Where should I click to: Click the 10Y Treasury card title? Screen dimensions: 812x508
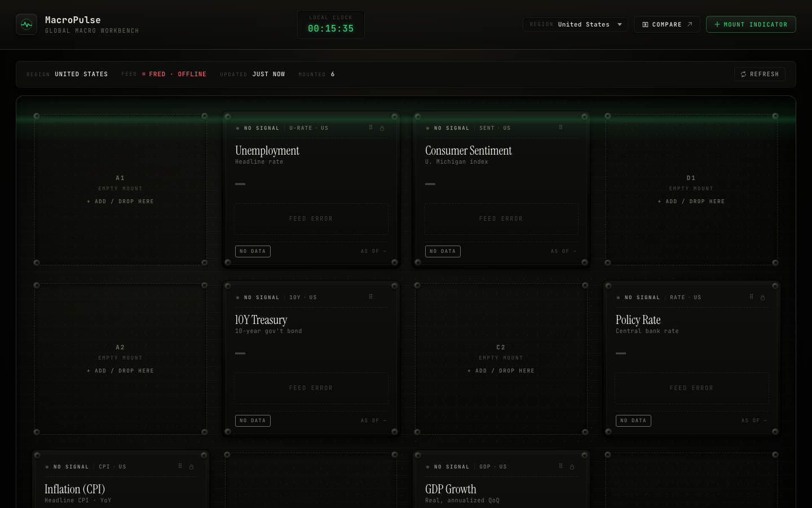(261, 320)
